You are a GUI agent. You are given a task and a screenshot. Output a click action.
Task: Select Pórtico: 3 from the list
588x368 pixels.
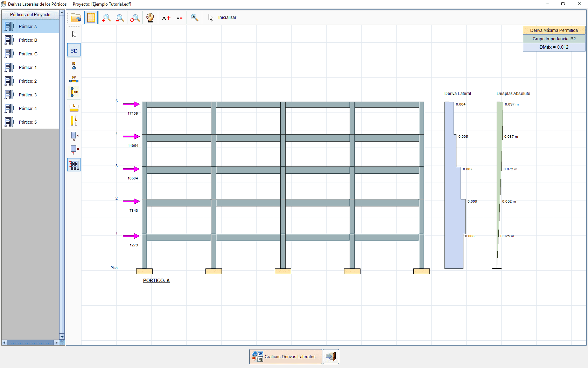pos(28,95)
